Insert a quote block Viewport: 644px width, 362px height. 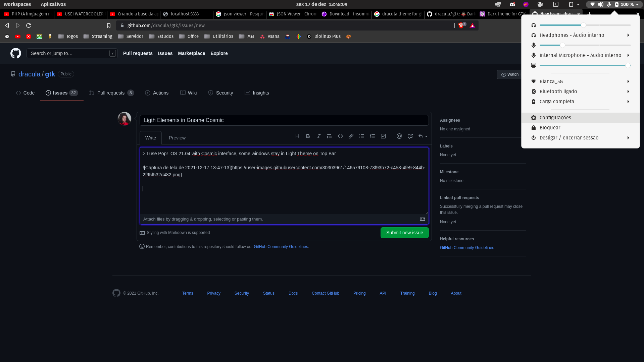(330, 136)
